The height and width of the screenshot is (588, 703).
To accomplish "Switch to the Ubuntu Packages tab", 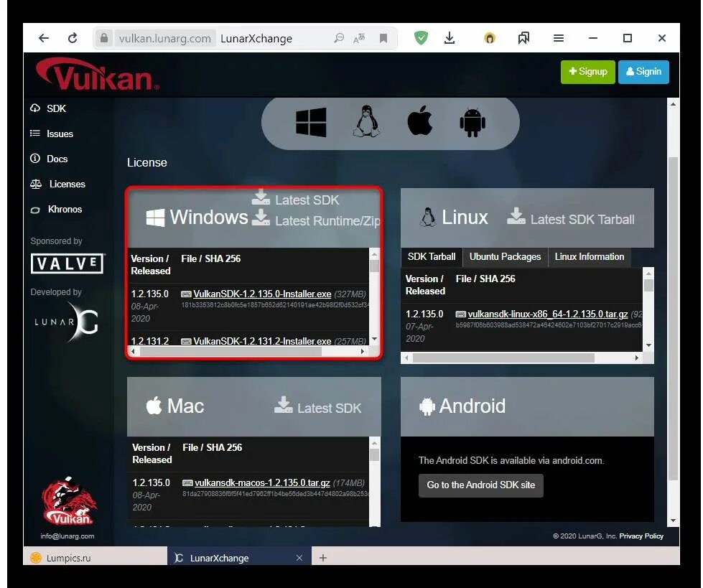I will pyautogui.click(x=505, y=257).
